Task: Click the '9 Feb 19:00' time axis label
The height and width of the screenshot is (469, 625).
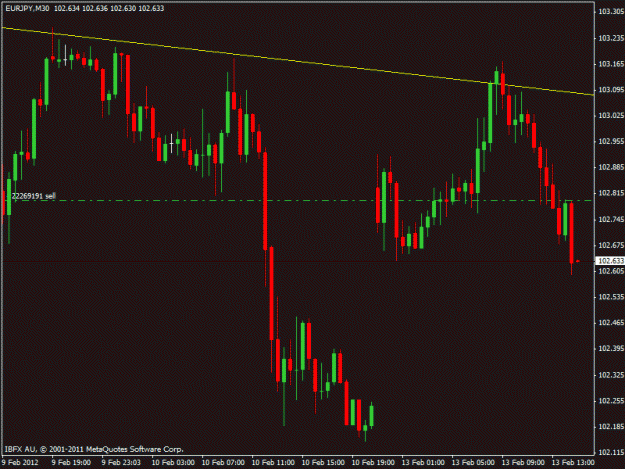Action: coord(71,463)
